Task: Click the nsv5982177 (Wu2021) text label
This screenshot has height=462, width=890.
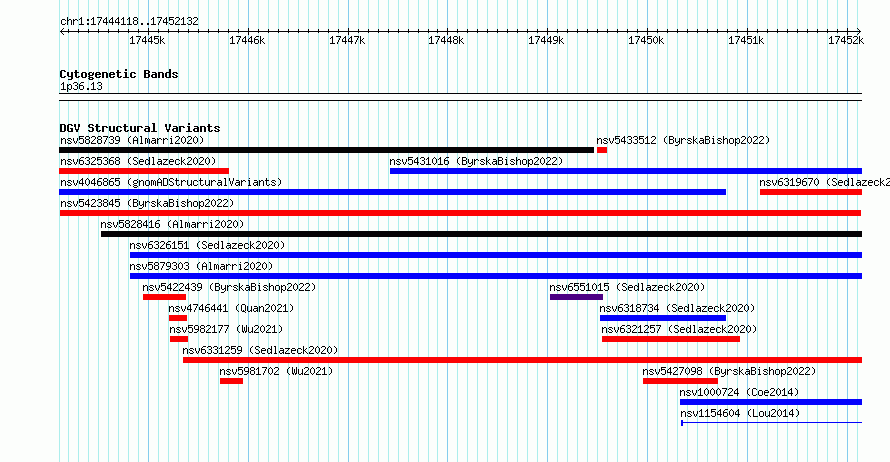Action: tap(226, 329)
